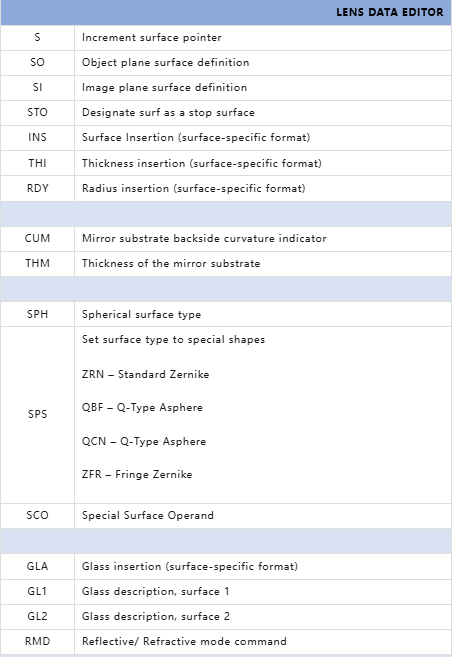
Task: Select the GL1 command cell
Action: (37, 592)
